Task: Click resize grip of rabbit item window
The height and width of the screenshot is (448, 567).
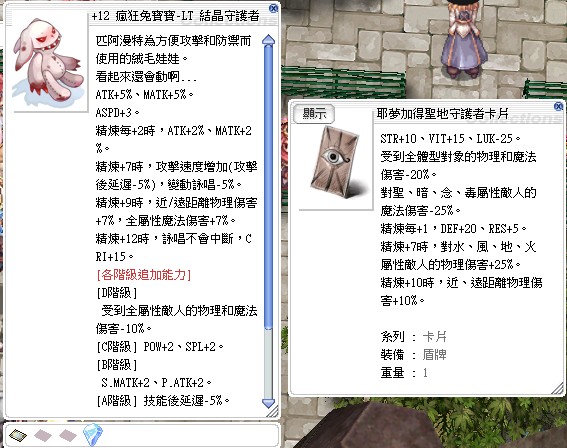Action: [x=272, y=411]
